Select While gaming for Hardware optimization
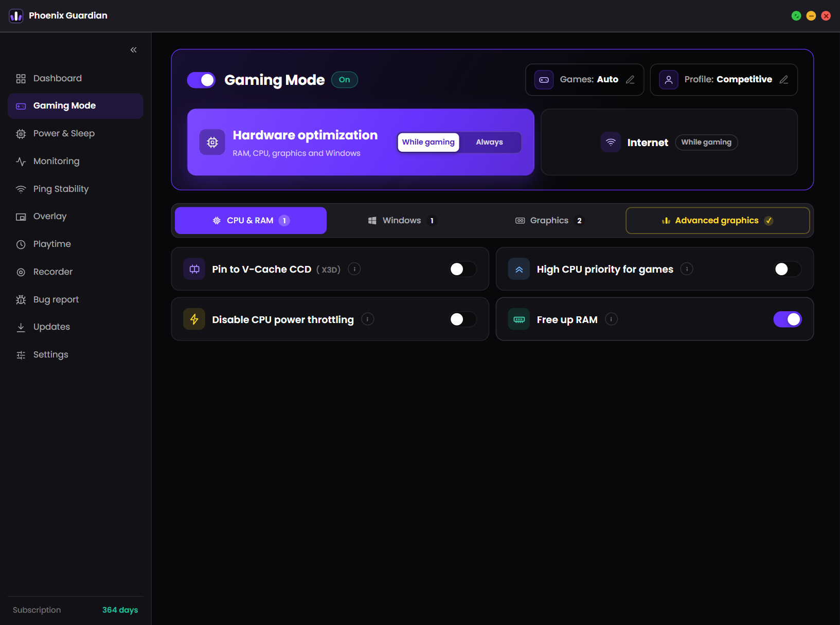 pyautogui.click(x=428, y=142)
